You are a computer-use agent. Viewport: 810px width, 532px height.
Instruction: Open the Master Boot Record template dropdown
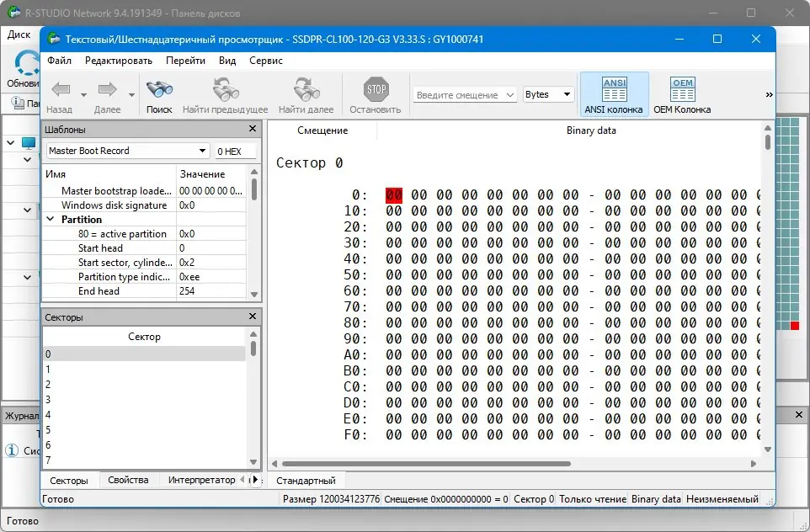(x=128, y=151)
